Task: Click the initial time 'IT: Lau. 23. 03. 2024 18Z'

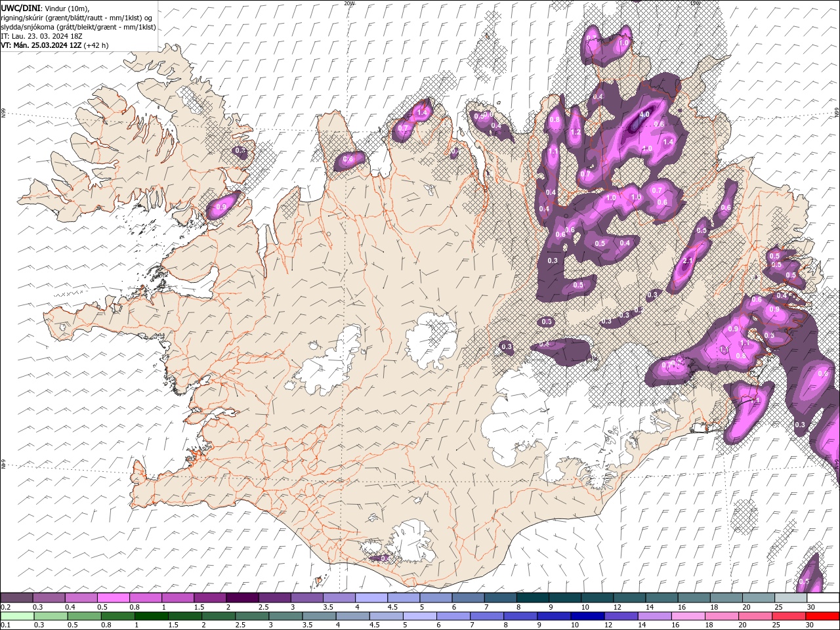Action: 43,36
